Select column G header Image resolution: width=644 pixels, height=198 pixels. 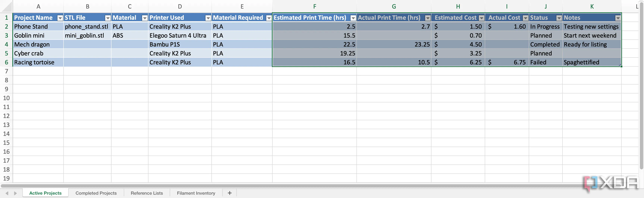[x=394, y=7]
